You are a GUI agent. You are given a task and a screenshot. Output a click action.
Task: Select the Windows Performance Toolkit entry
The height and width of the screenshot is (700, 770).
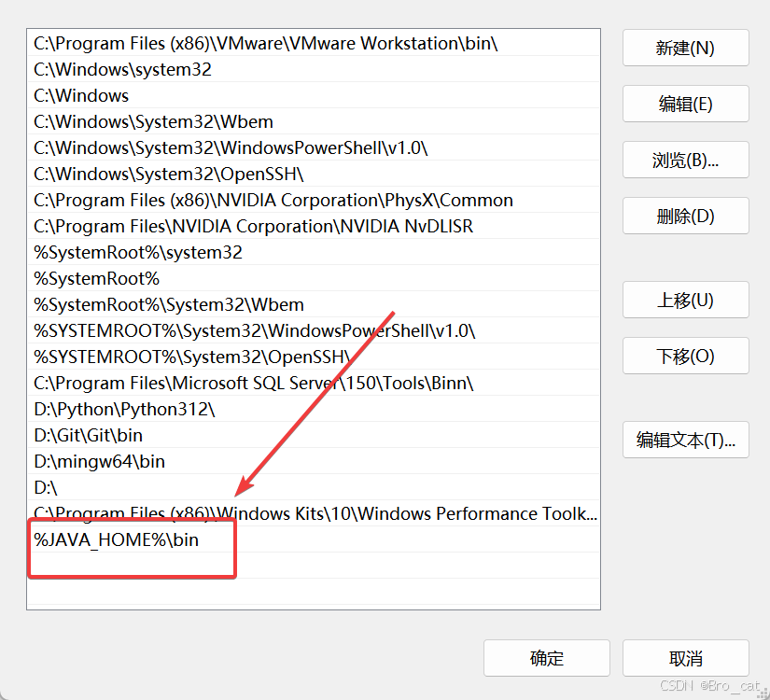314,513
